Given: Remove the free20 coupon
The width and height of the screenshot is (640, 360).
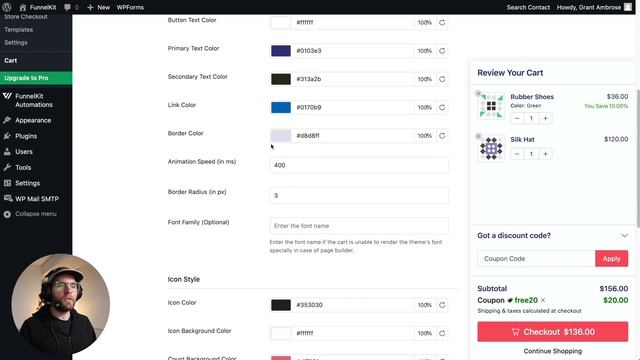Looking at the screenshot, I should click(543, 300).
